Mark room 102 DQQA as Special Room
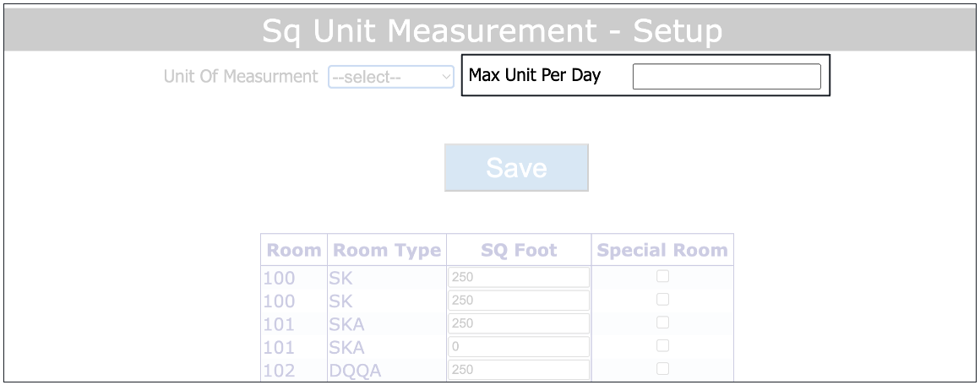 (x=663, y=369)
